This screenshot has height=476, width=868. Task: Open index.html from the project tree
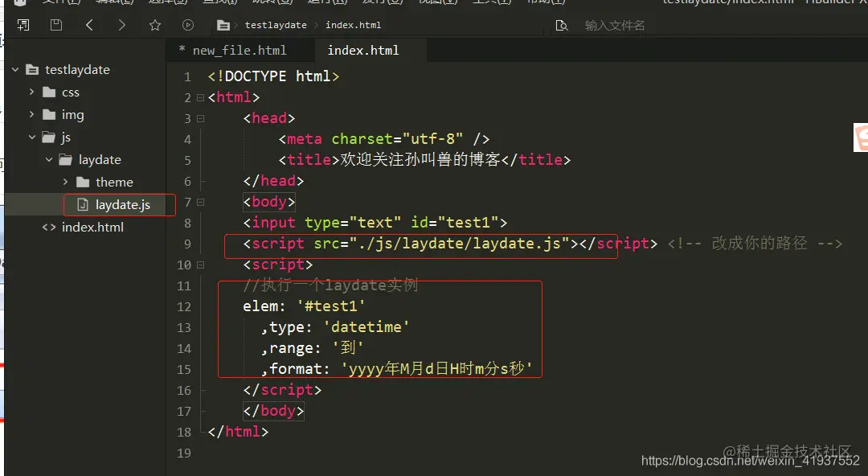tap(92, 228)
